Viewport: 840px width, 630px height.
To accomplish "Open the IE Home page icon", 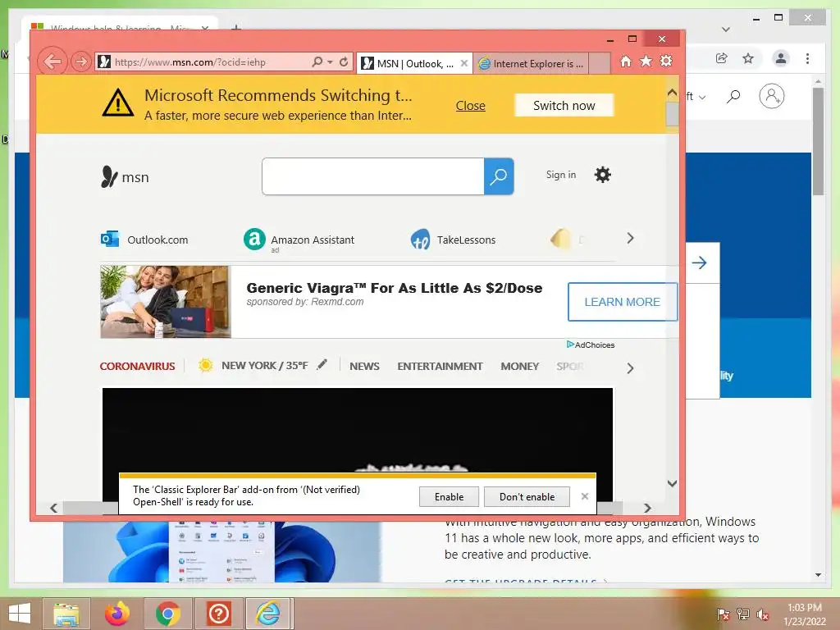I will coord(626,61).
